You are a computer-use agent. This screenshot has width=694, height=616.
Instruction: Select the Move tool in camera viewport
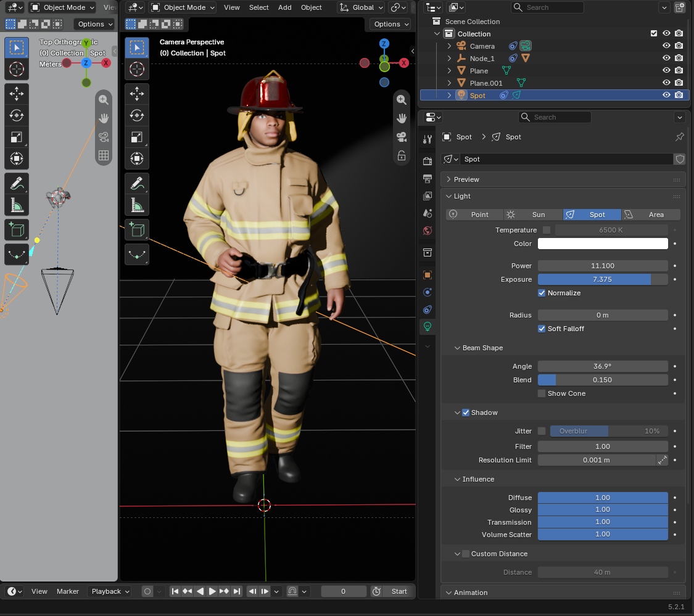pos(137,93)
